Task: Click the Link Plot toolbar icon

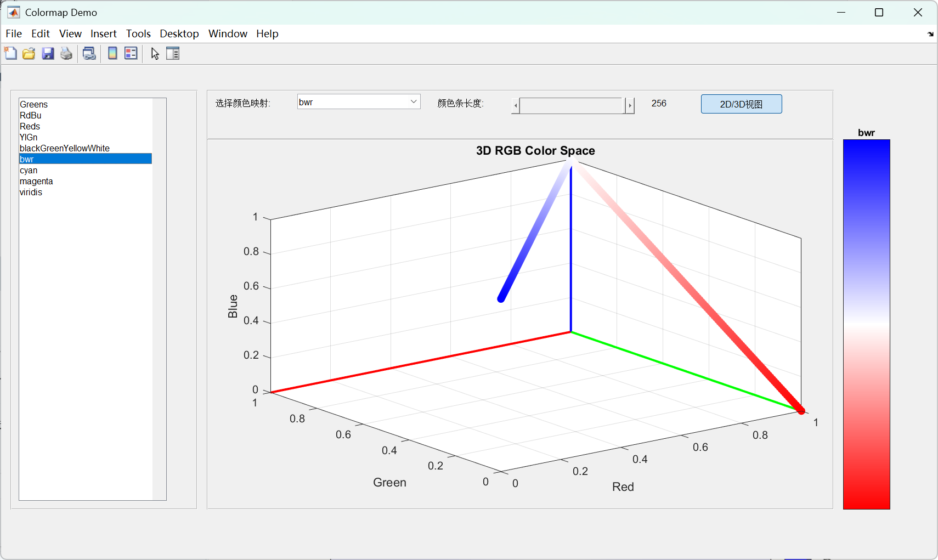Action: 89,53
